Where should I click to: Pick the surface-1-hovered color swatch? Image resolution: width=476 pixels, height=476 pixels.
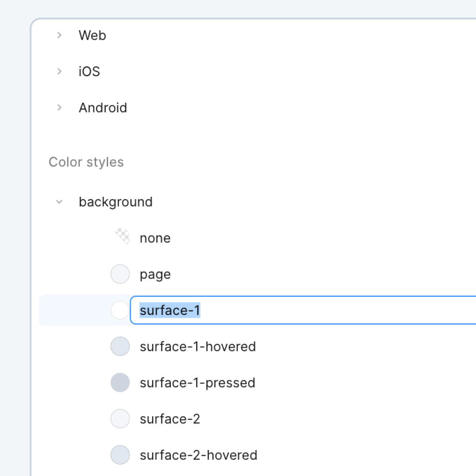[120, 347]
